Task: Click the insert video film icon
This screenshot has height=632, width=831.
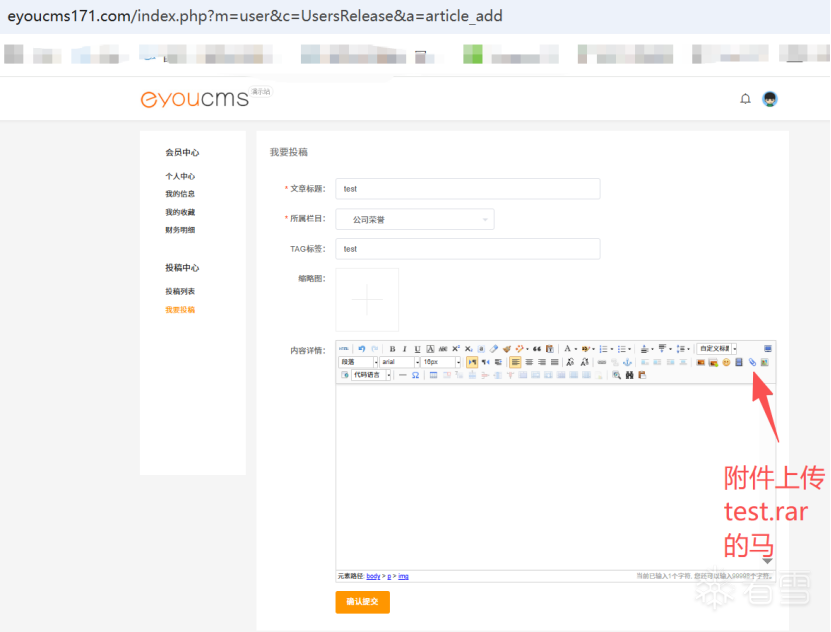Action: click(739, 362)
